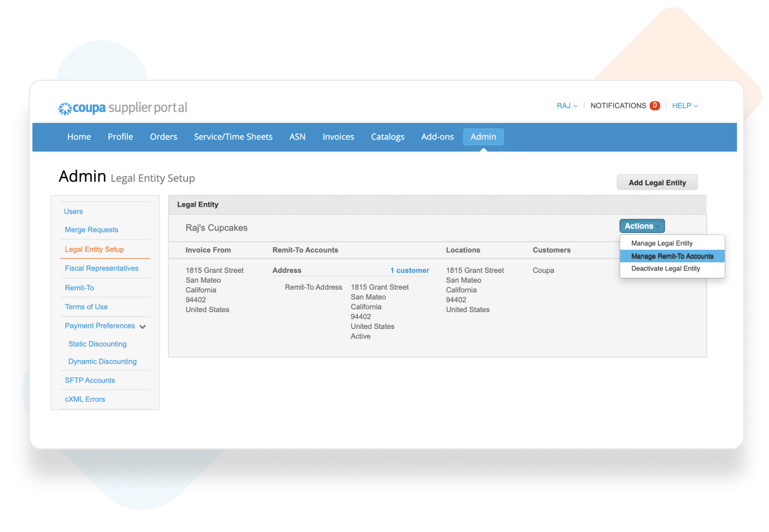Open SFTP Accounts in the sidebar
The image size is (769, 532).
coord(90,380)
